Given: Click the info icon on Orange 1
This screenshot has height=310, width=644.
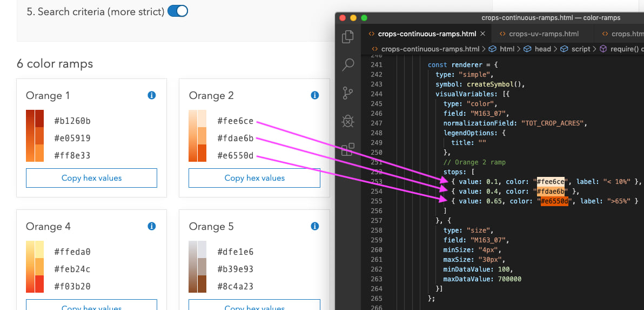Looking at the screenshot, I should [x=152, y=95].
